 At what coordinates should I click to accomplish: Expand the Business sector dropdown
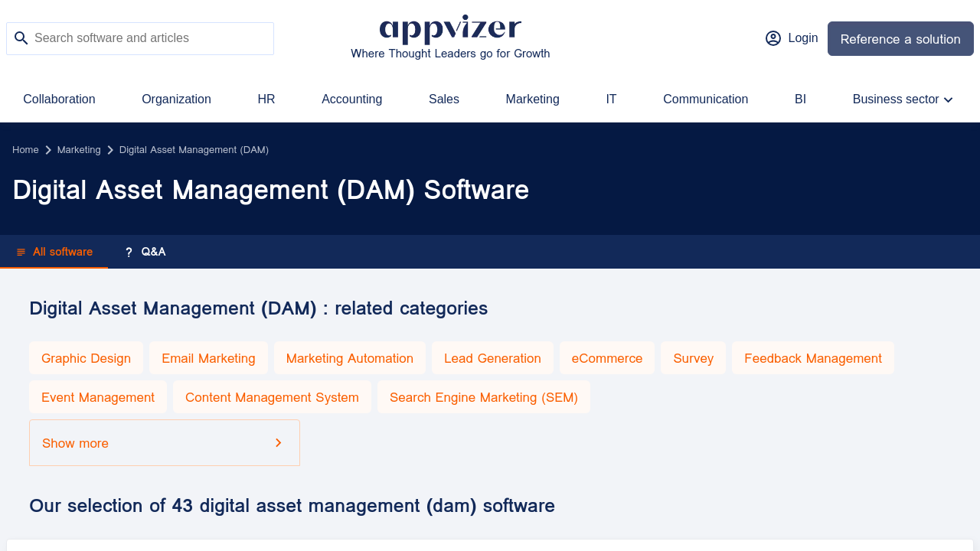[903, 99]
